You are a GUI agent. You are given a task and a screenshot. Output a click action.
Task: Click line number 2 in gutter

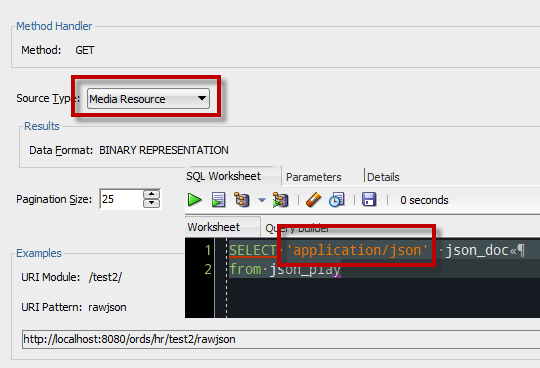tap(208, 269)
